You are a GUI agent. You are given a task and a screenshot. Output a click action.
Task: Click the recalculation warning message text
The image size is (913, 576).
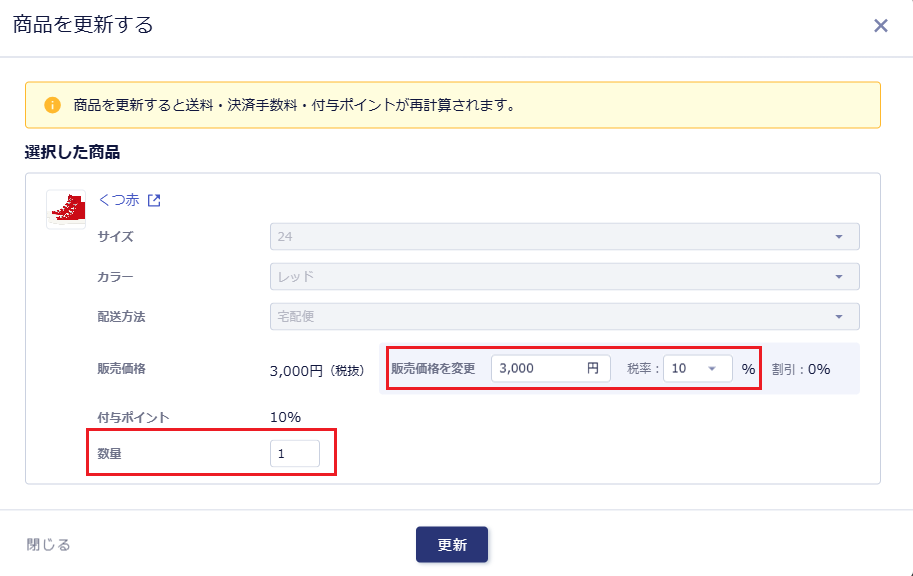click(x=294, y=105)
